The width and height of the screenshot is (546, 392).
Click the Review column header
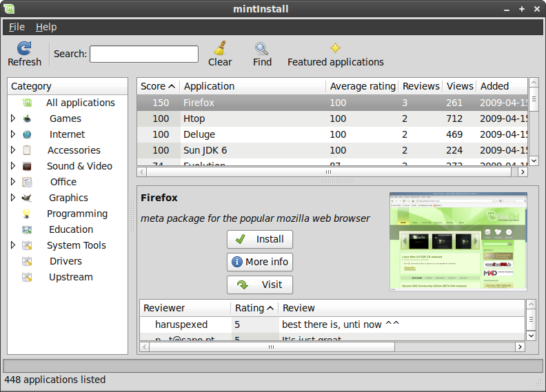[x=401, y=308]
